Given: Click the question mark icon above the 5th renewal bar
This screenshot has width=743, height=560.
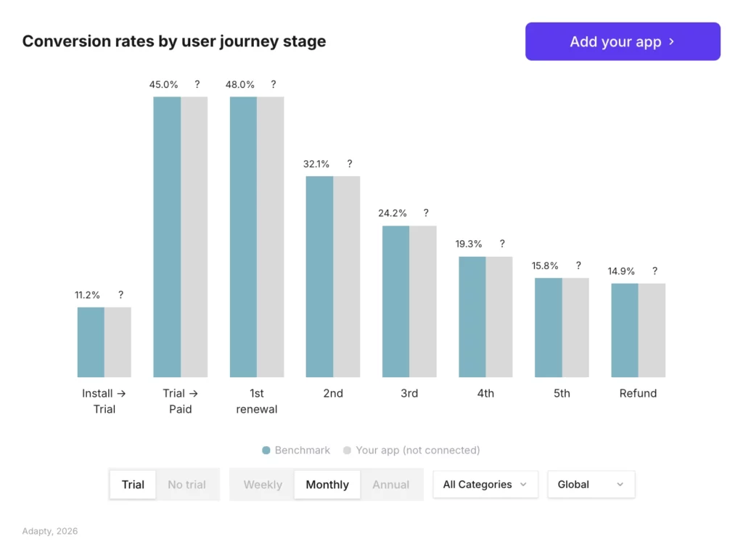Looking at the screenshot, I should [x=578, y=265].
